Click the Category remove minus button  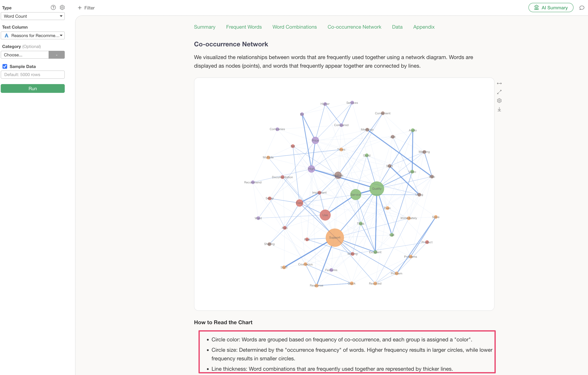57,55
